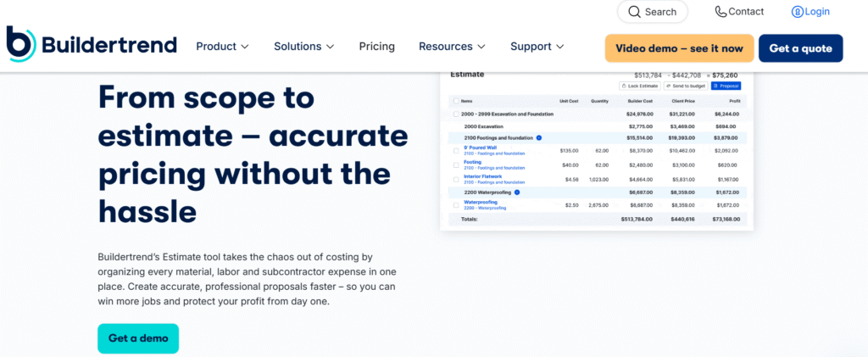The image size is (868, 357).
Task: Click the lock icon beside Login
Action: (797, 12)
